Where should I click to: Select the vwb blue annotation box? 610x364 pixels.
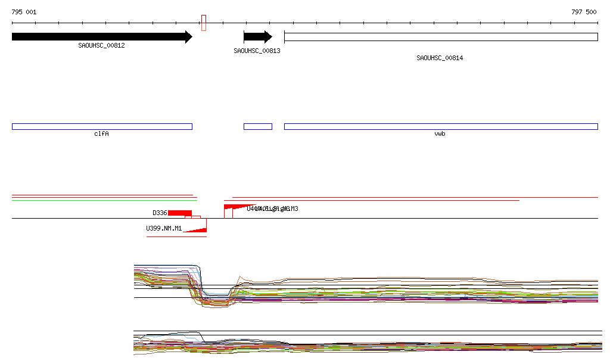pos(441,126)
